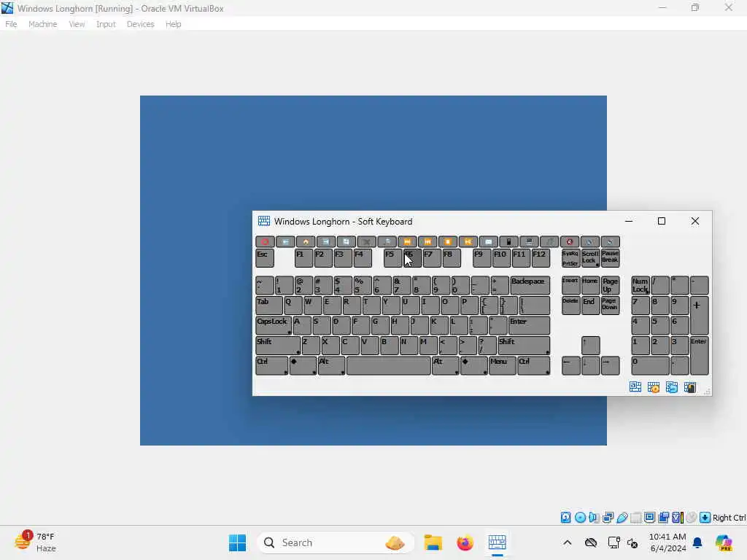Toggle the left Alt key
Screen dimensions: 747x560
coord(331,366)
